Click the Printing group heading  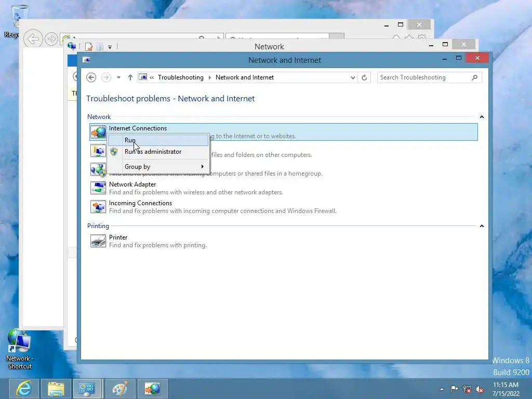click(98, 226)
